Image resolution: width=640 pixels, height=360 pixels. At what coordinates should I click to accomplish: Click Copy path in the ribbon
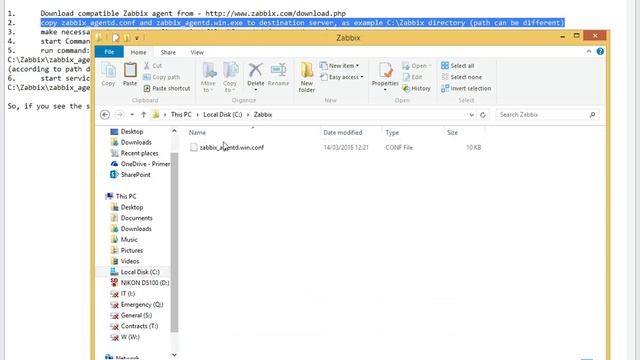point(162,77)
